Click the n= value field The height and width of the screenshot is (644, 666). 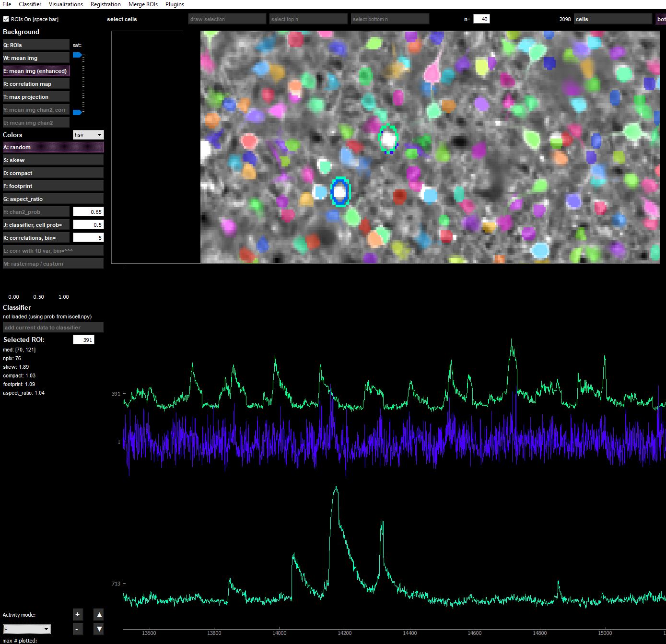(481, 19)
